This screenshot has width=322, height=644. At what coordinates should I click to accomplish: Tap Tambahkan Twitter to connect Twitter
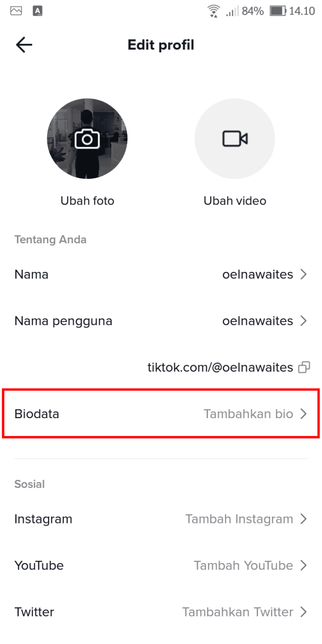[x=238, y=612]
